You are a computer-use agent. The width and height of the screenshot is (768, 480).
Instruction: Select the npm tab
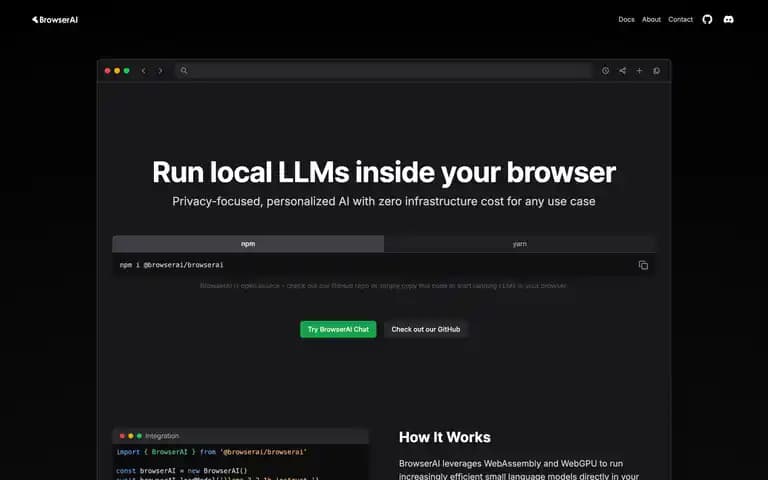248,244
